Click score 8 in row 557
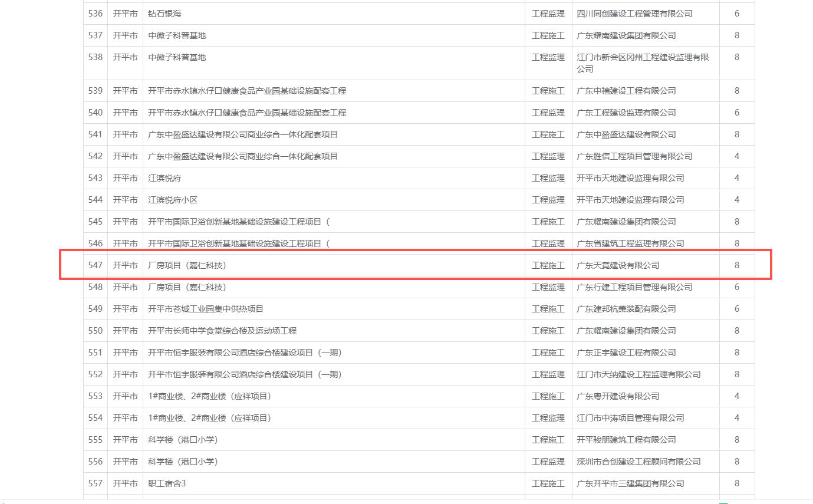 [x=737, y=483]
